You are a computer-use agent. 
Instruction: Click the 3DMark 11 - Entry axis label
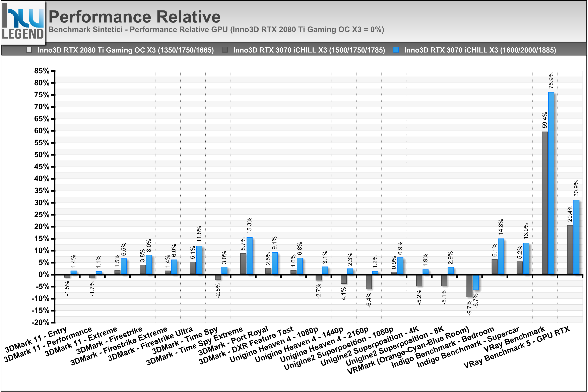point(36,340)
